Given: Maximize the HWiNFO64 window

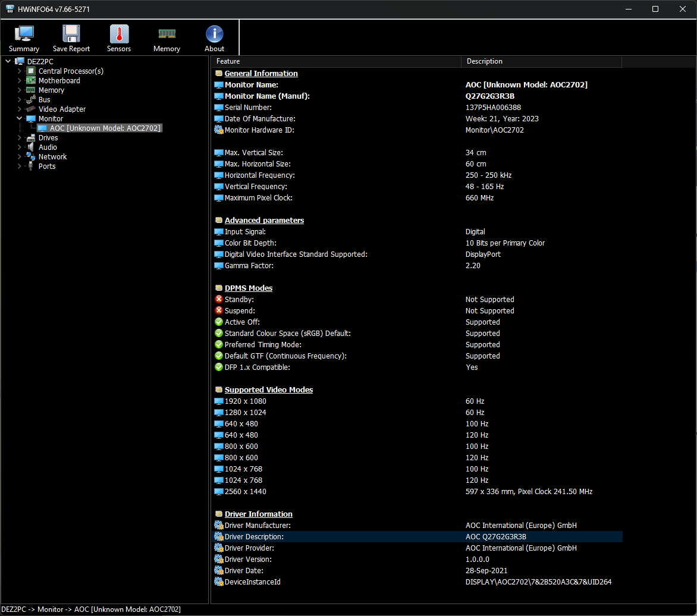Looking at the screenshot, I should pyautogui.click(x=655, y=9).
